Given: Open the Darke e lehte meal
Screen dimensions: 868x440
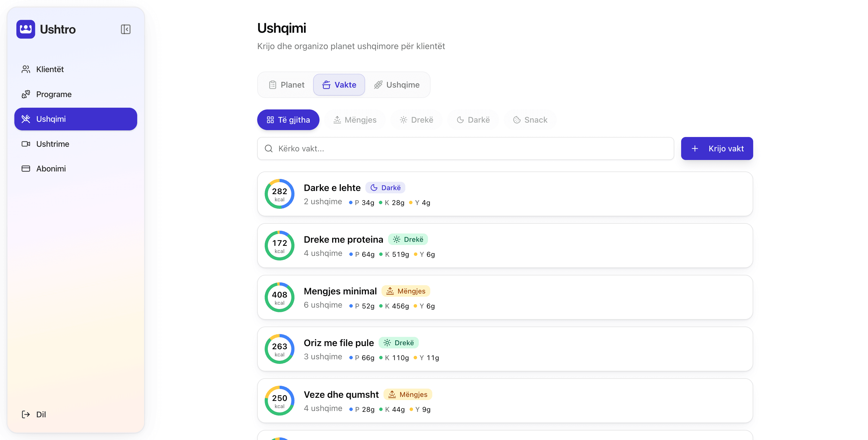Looking at the screenshot, I should click(x=505, y=194).
